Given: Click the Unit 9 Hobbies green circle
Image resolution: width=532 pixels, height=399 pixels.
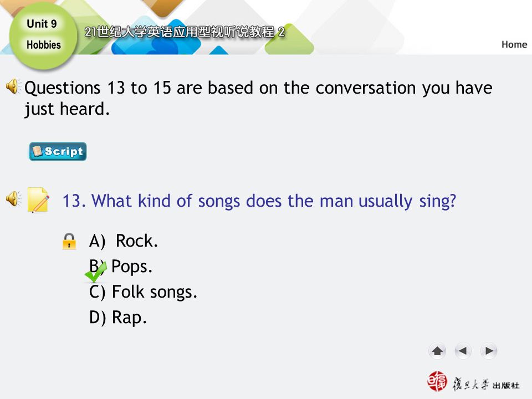Looking at the screenshot, I should [x=43, y=35].
